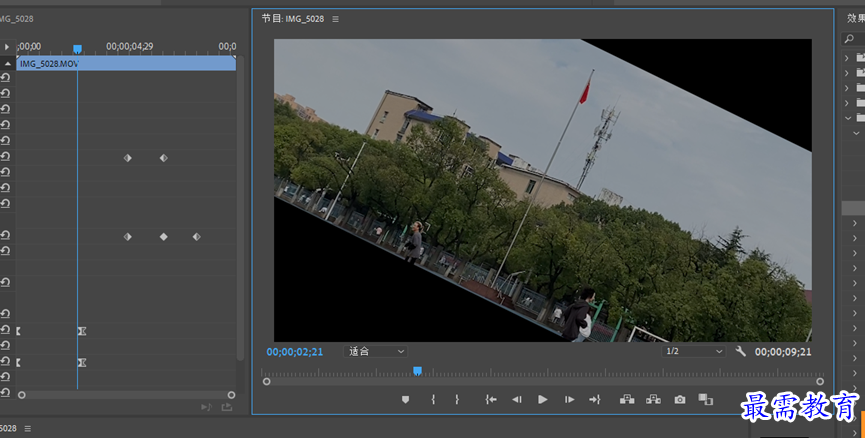Click the tilted video frame in the Program monitor
Screen dimensions: 865x438
[543, 190]
